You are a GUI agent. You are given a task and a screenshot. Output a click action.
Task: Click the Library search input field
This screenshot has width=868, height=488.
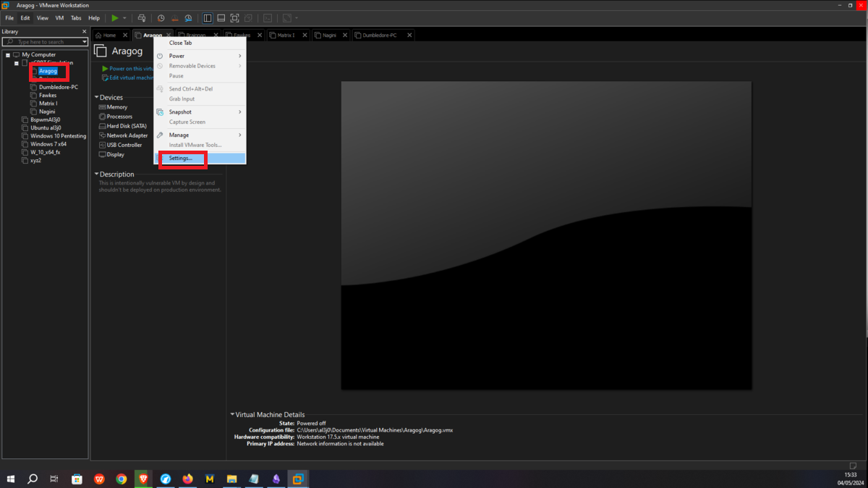click(46, 42)
